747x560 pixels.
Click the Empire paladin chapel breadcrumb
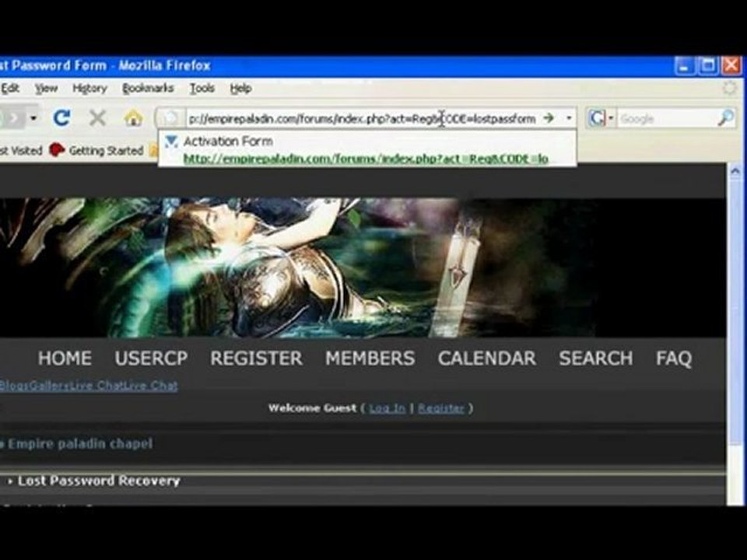80,444
